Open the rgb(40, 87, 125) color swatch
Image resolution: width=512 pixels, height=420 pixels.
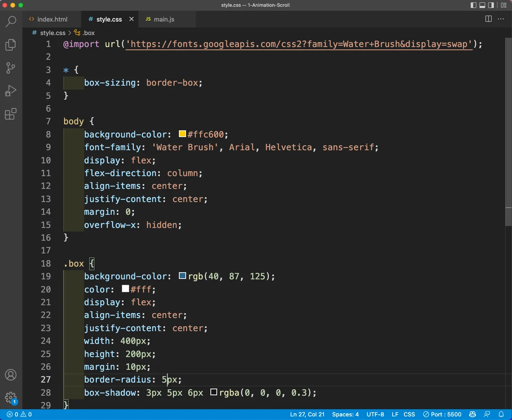[x=182, y=276]
